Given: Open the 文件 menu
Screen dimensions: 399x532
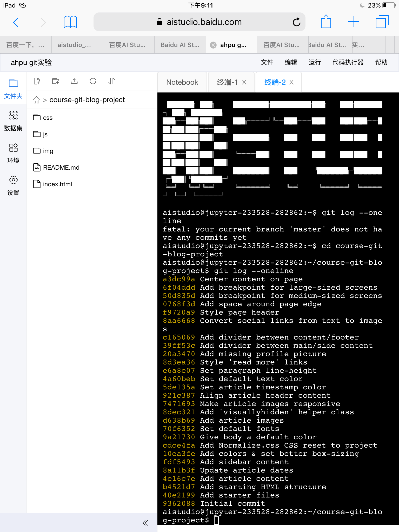Looking at the screenshot, I should click(x=267, y=62).
